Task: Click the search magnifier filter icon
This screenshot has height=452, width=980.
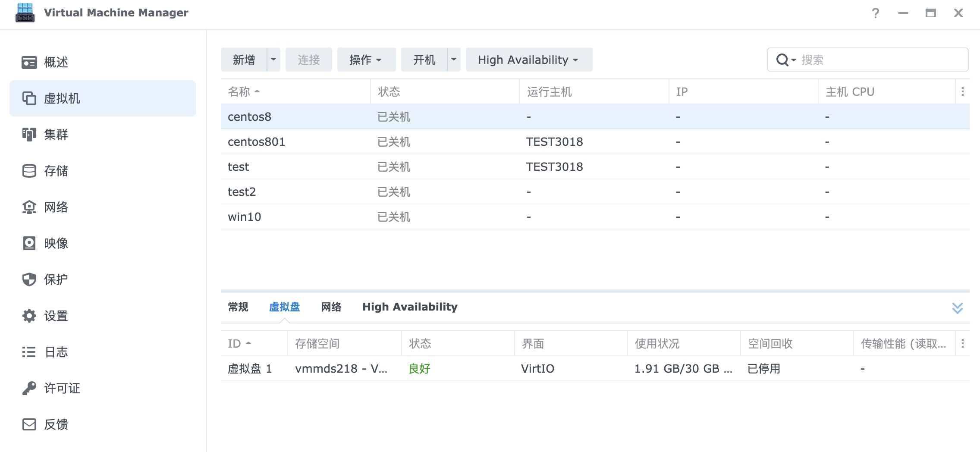Action: click(x=785, y=60)
